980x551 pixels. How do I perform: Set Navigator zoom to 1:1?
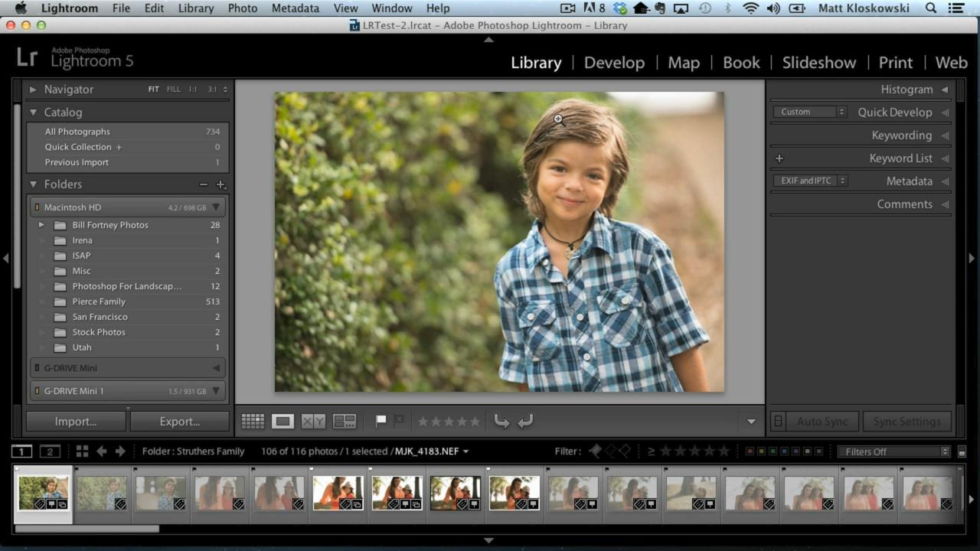[193, 90]
